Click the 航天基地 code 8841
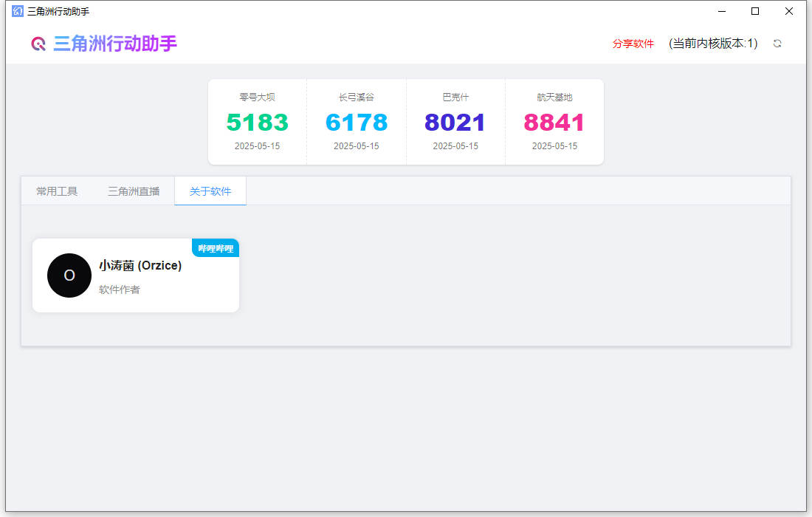The height and width of the screenshot is (517, 812). (x=554, y=123)
